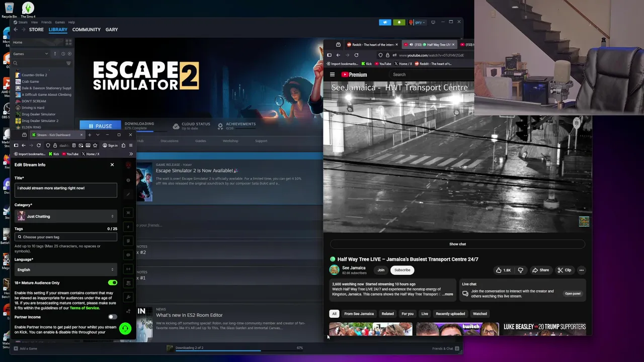Enable the Partner Income toggle
Viewport: 644px width, 362px height.
[112, 317]
